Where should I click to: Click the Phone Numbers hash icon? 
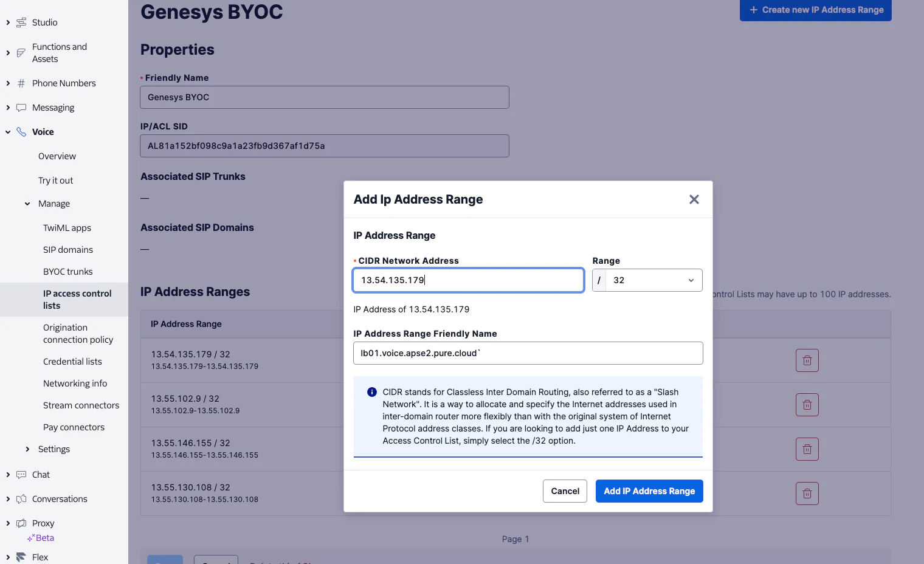point(21,83)
